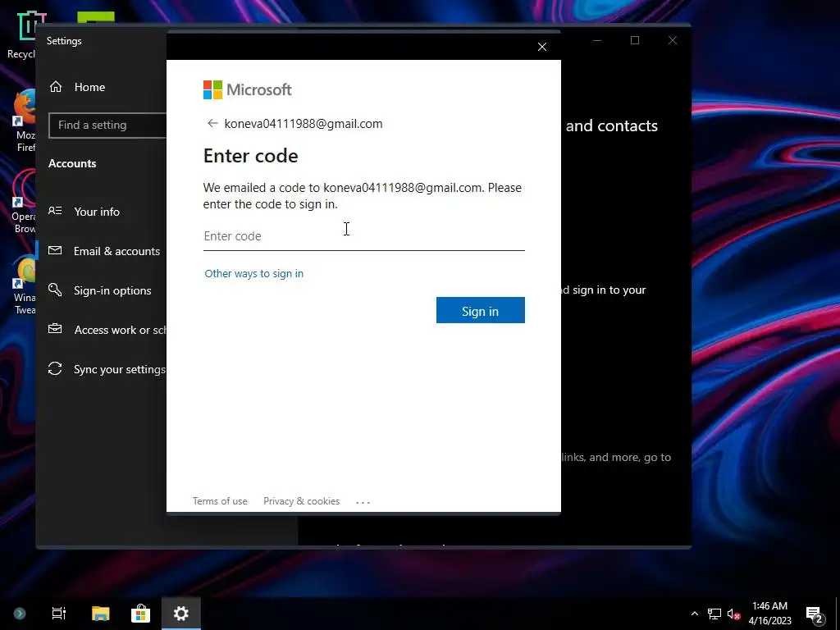This screenshot has height=630, width=840.
Task: Open File Explorer from the taskbar
Action: click(100, 613)
